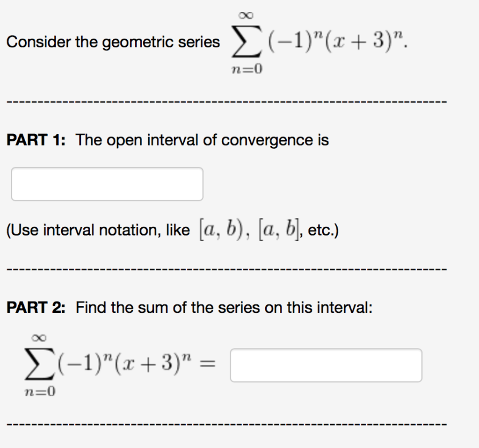
Task: Click the infinity symbol above the first summation
Action: click(x=247, y=14)
